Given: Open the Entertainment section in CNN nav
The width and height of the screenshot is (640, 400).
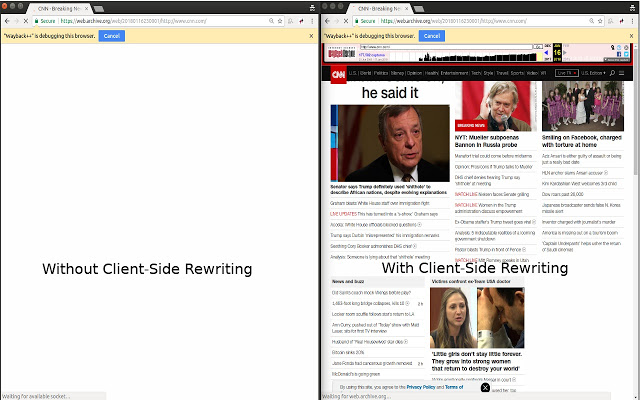Looking at the screenshot, I should point(454,73).
